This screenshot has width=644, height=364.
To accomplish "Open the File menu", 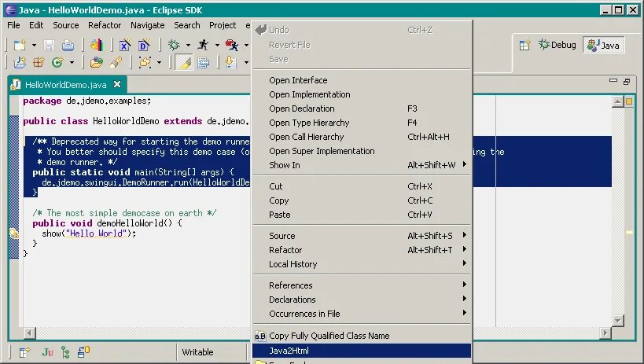I will click(x=13, y=25).
